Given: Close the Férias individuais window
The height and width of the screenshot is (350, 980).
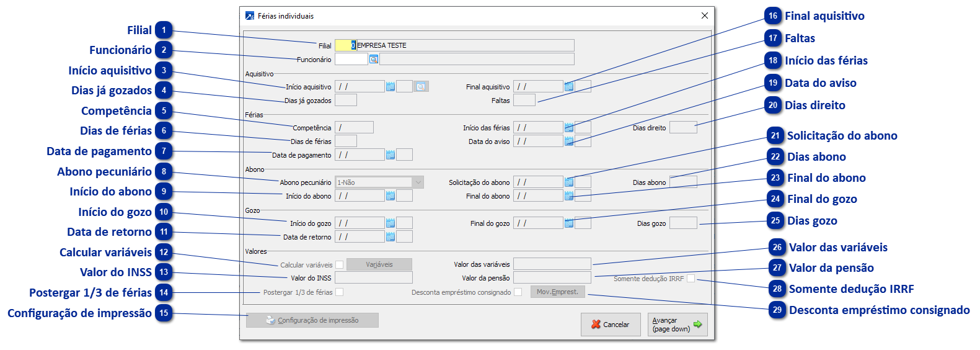Looking at the screenshot, I should point(705,16).
